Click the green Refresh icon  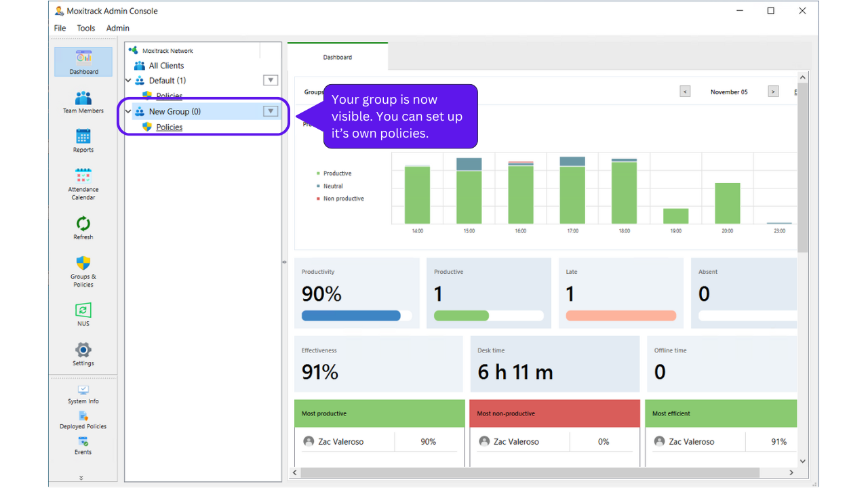(x=83, y=225)
